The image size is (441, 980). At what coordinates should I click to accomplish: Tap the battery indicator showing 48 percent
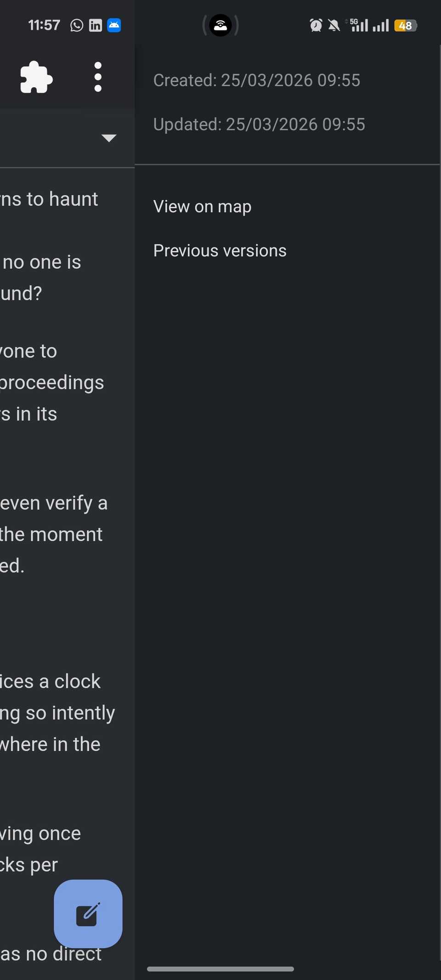[405, 25]
